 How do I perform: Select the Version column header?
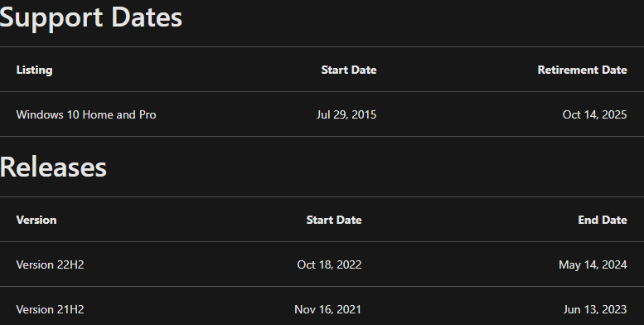point(36,220)
